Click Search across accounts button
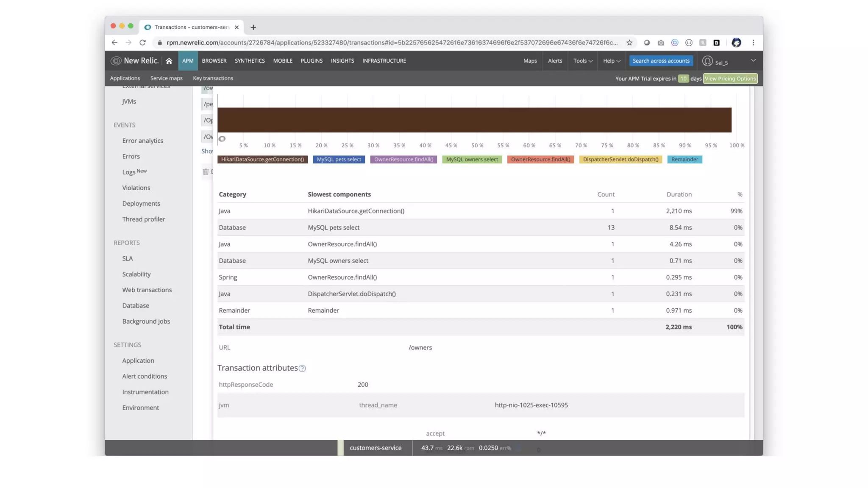This screenshot has height=488, width=868. point(661,61)
